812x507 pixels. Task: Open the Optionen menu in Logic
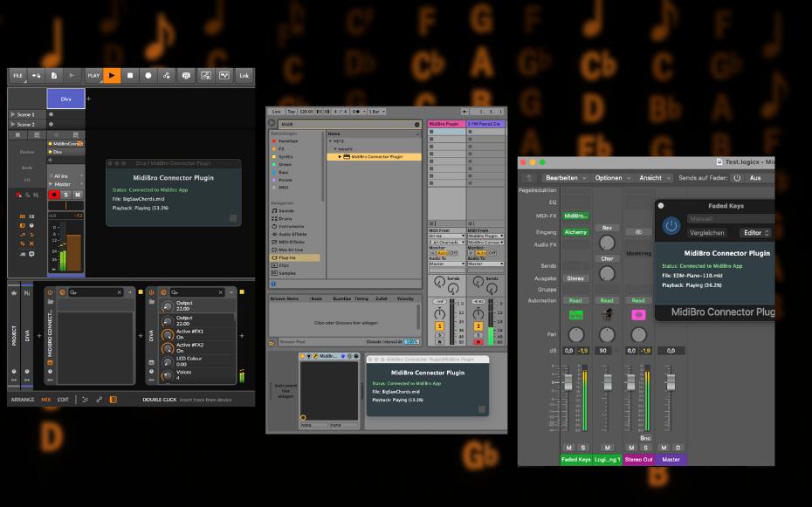pos(610,178)
